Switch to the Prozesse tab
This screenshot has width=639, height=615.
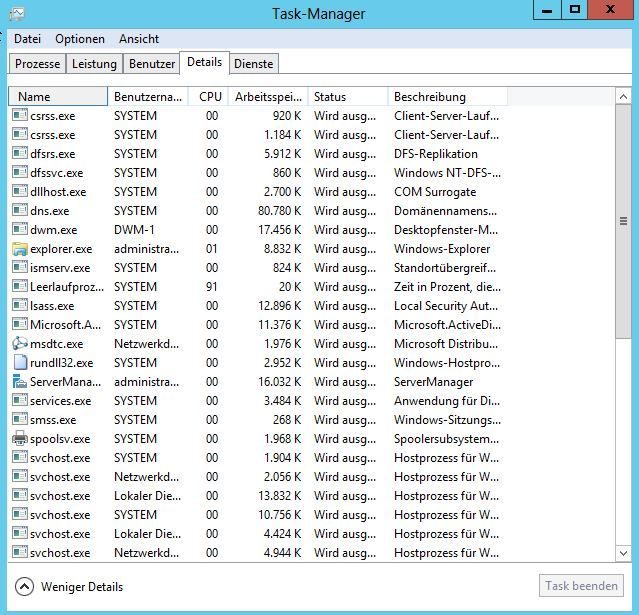[37, 64]
